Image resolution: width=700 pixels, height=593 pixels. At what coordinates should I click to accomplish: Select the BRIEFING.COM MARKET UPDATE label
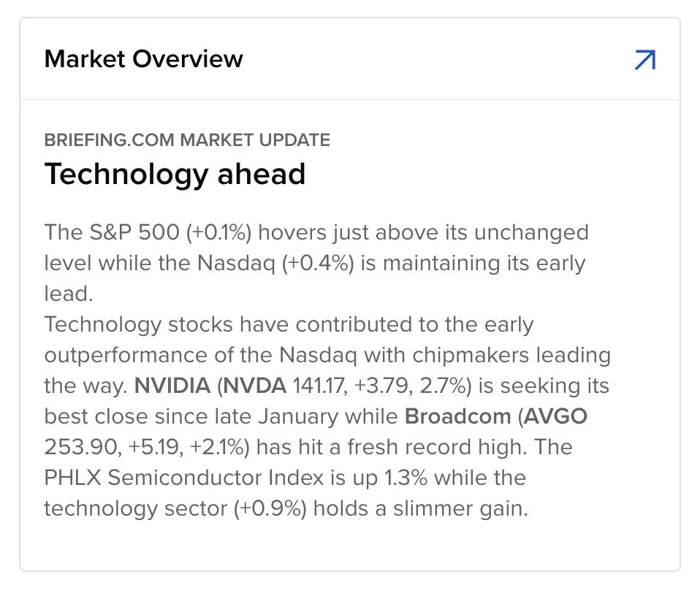pyautogui.click(x=187, y=139)
